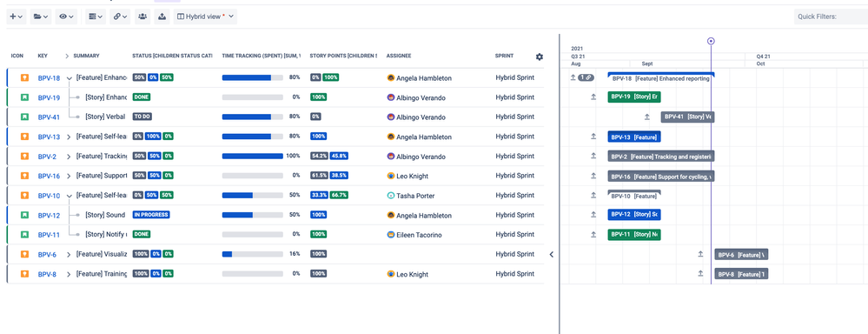Focus the Quick Filters field
The width and height of the screenshot is (868, 334).
(831, 17)
